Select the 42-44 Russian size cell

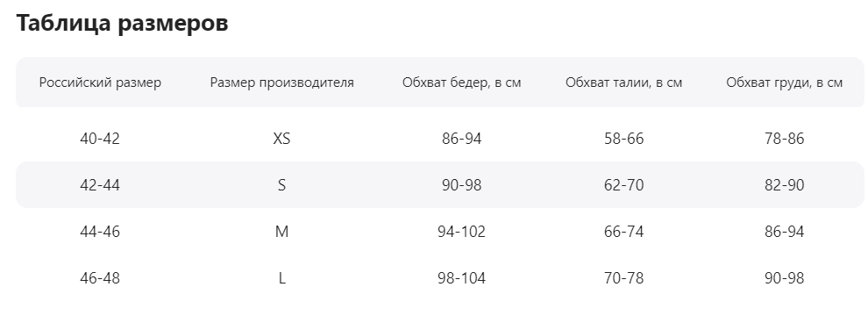(x=100, y=185)
